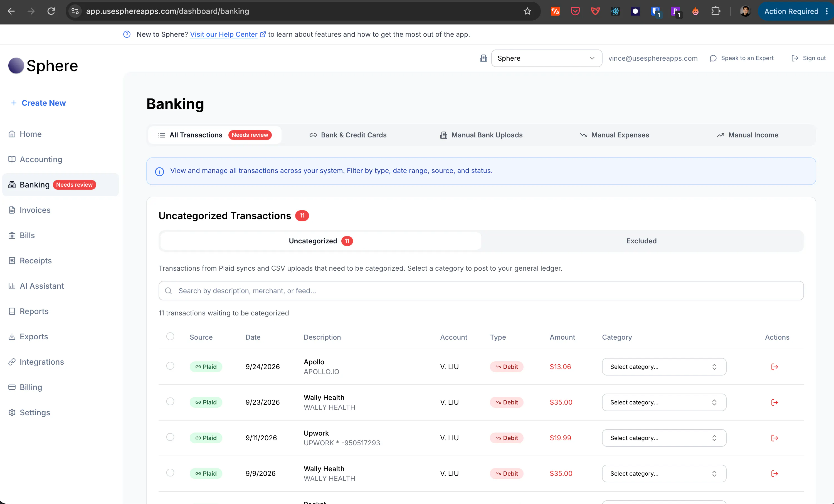Open the Sphere company selector dropdown

(546, 58)
